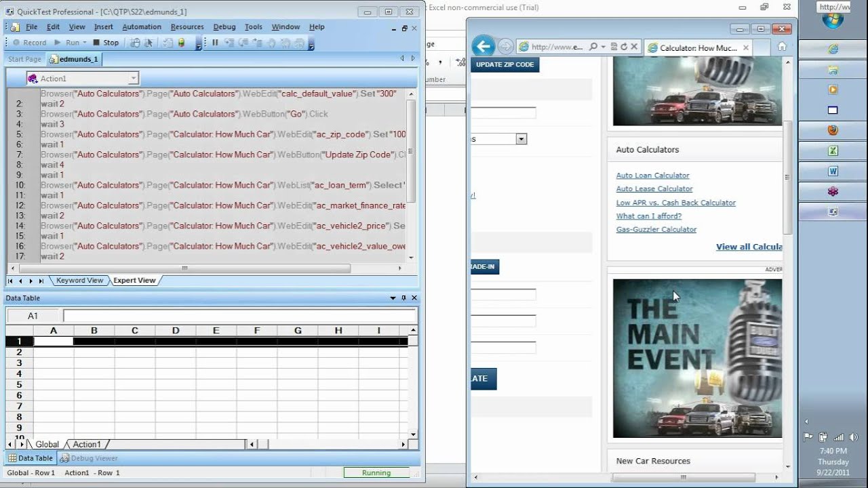The height and width of the screenshot is (488, 868).
Task: Click the green-and-red indicator icon in QuickTest toolbar
Action: 181,43
